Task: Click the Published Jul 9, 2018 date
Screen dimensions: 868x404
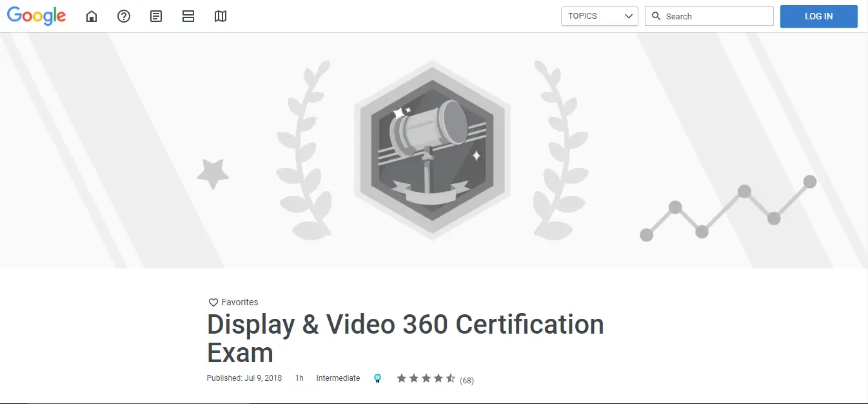Action: click(x=244, y=378)
